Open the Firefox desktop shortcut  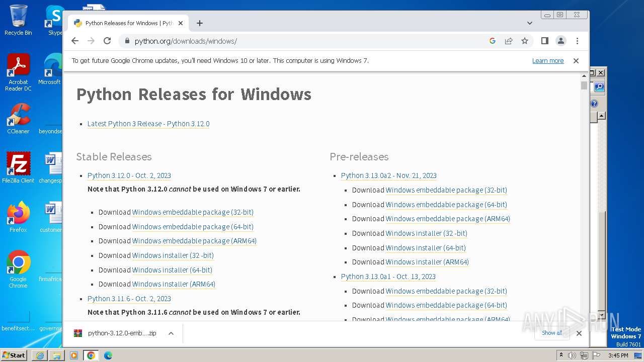point(18,217)
